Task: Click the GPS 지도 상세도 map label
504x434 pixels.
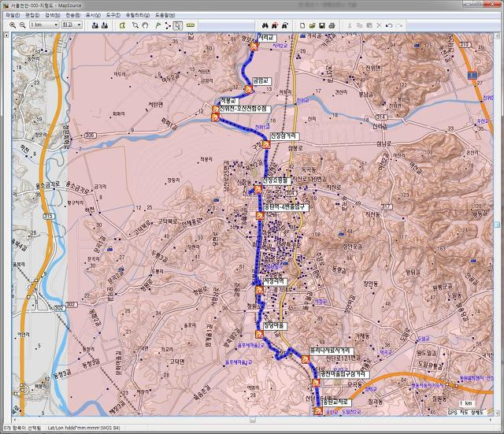Action: click(465, 412)
